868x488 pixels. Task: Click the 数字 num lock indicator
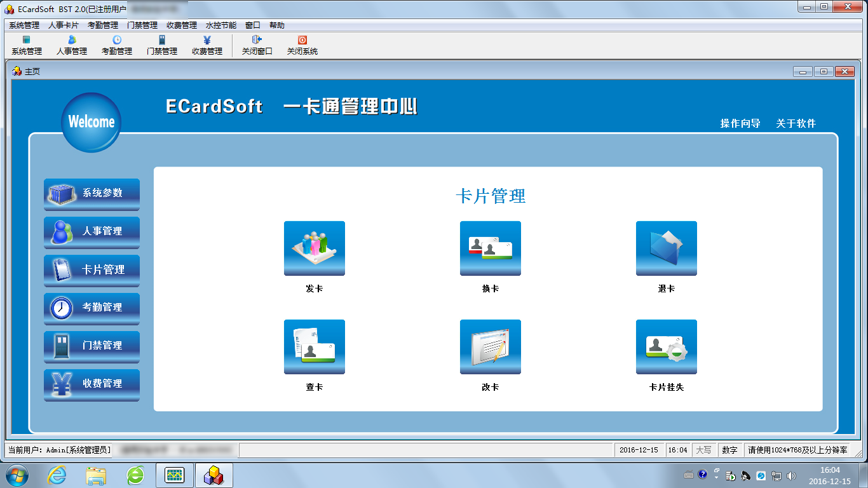pyautogui.click(x=729, y=450)
